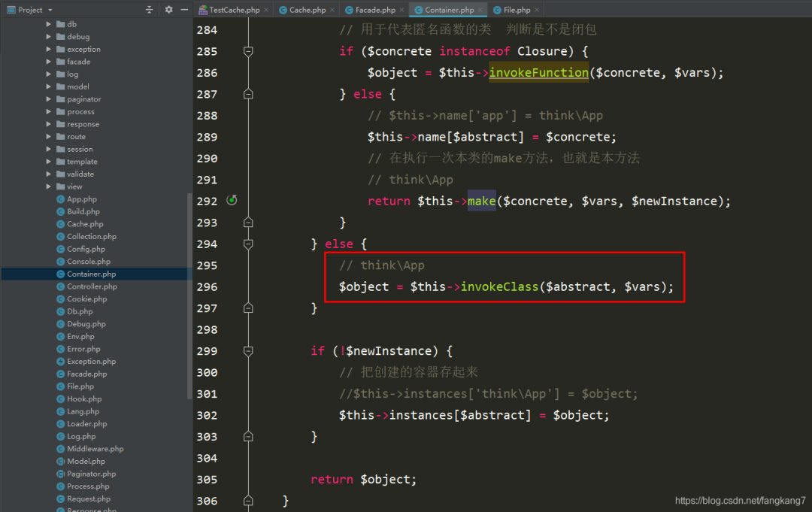Viewport: 812px width, 512px height.
Task: Open Error.php file
Action: [x=79, y=349]
